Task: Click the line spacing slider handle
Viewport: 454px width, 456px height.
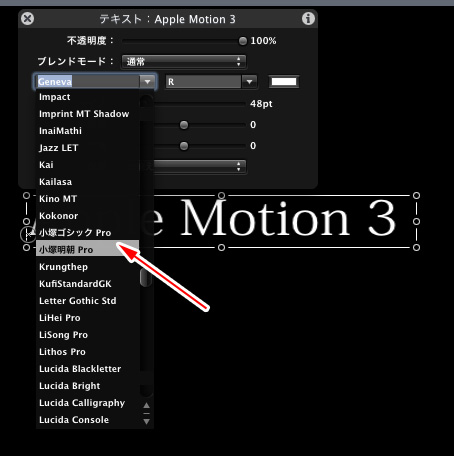Action: pyautogui.click(x=184, y=146)
